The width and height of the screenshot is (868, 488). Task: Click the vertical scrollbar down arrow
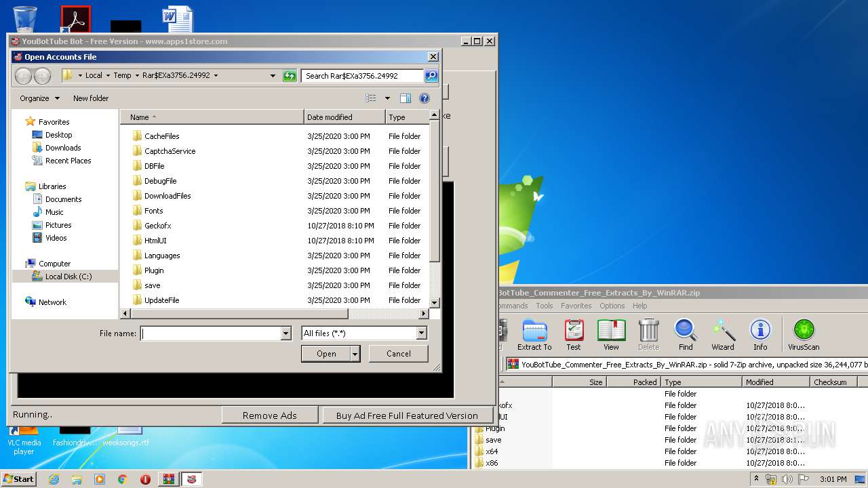tap(435, 302)
